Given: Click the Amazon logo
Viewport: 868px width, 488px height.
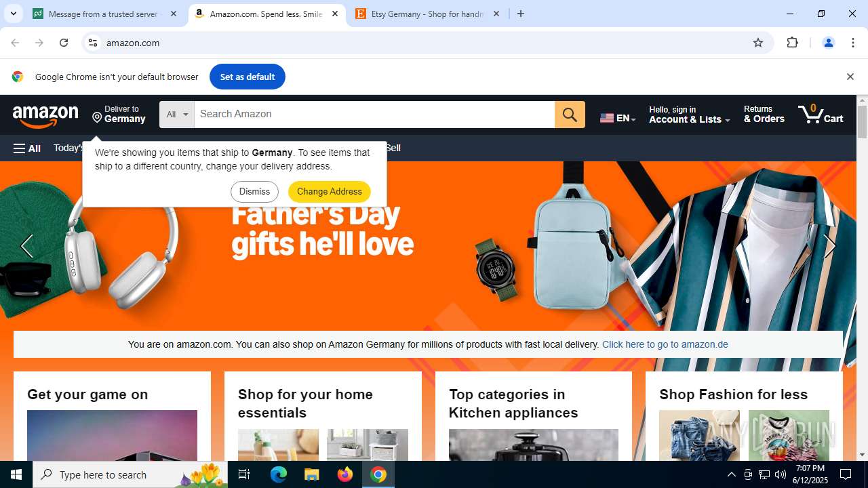Looking at the screenshot, I should (x=45, y=116).
